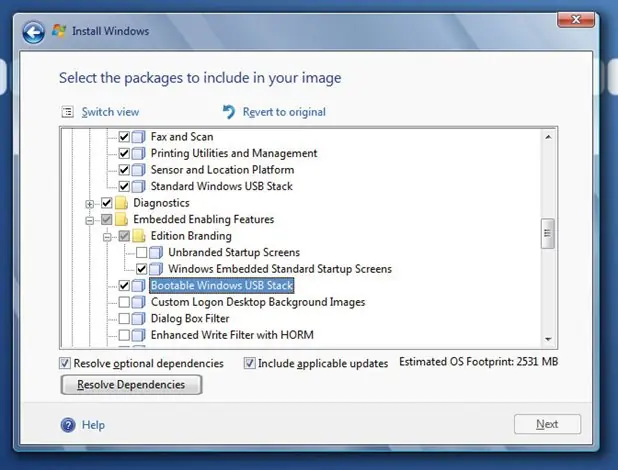Toggle Include applicable updates checkbox
The height and width of the screenshot is (470, 618).
(x=249, y=363)
